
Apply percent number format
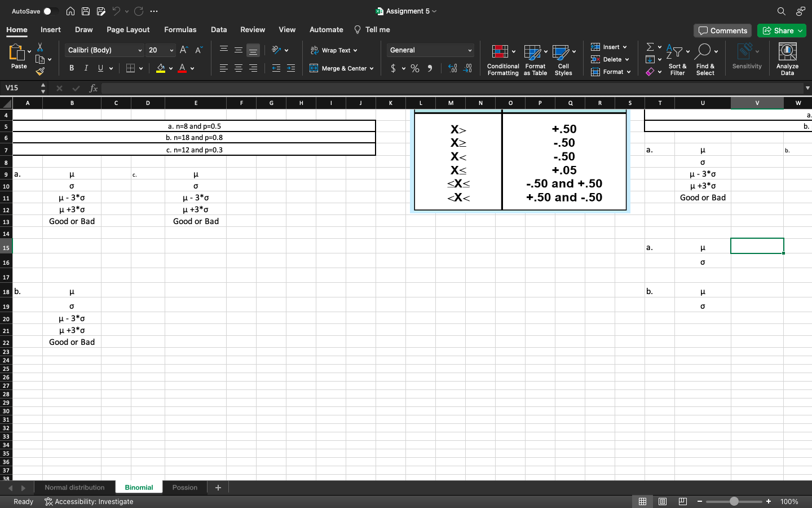pyautogui.click(x=414, y=68)
